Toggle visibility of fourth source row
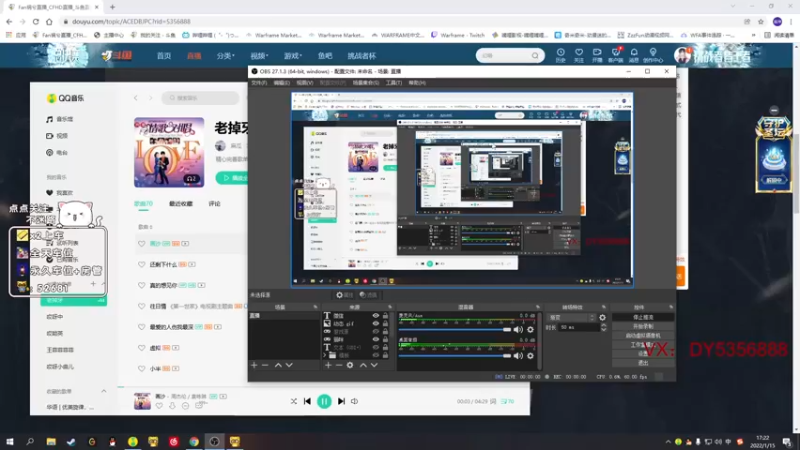This screenshot has width=800, height=450. [x=376, y=339]
